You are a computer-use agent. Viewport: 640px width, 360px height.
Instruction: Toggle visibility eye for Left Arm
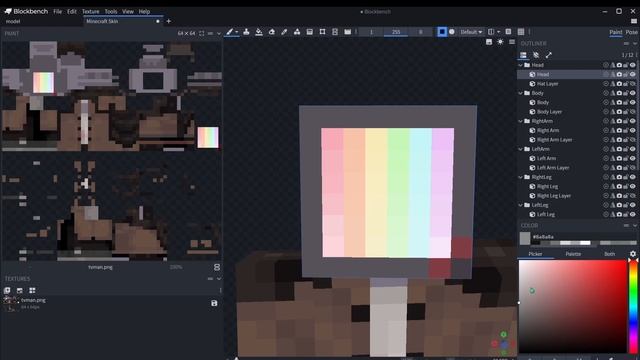[x=633, y=158]
